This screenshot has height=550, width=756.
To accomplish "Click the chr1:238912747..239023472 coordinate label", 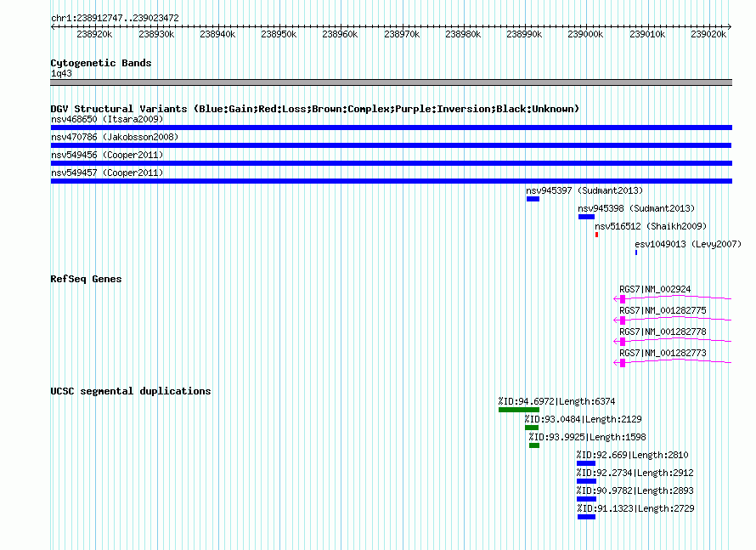I will [x=115, y=18].
